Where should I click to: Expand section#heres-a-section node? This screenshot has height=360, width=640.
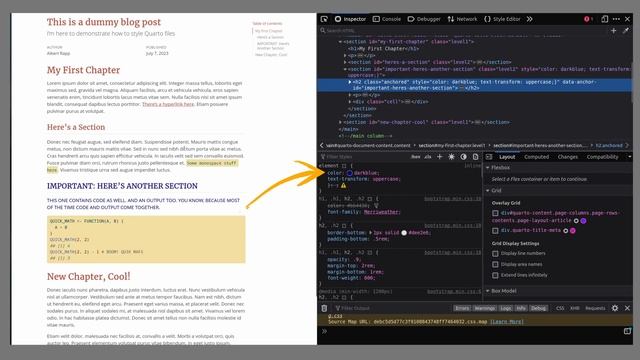(x=345, y=62)
